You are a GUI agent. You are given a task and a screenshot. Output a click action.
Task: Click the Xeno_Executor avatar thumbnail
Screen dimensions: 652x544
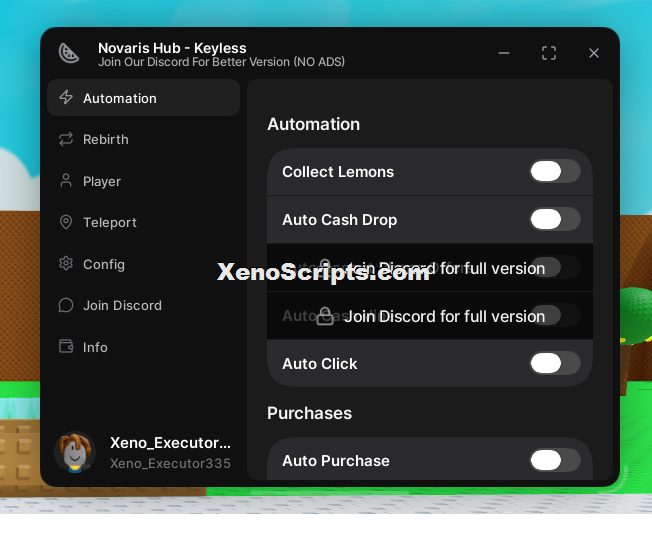point(75,452)
